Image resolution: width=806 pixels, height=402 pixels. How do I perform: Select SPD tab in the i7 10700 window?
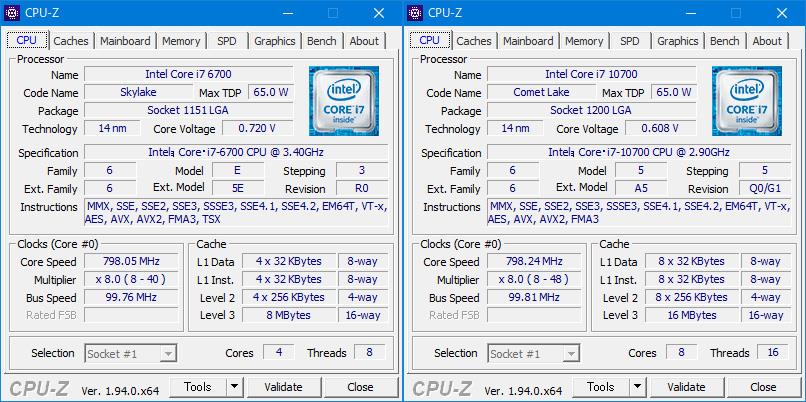[x=630, y=41]
